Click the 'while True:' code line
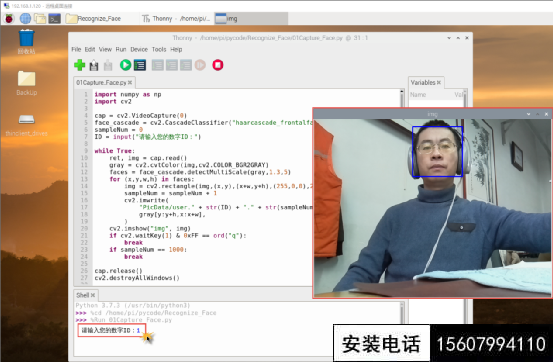This screenshot has height=362, width=553. pyautogui.click(x=114, y=151)
